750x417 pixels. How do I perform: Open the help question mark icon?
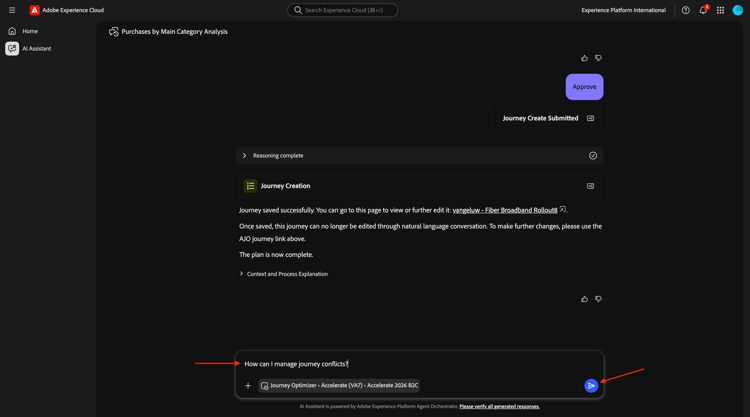[685, 10]
